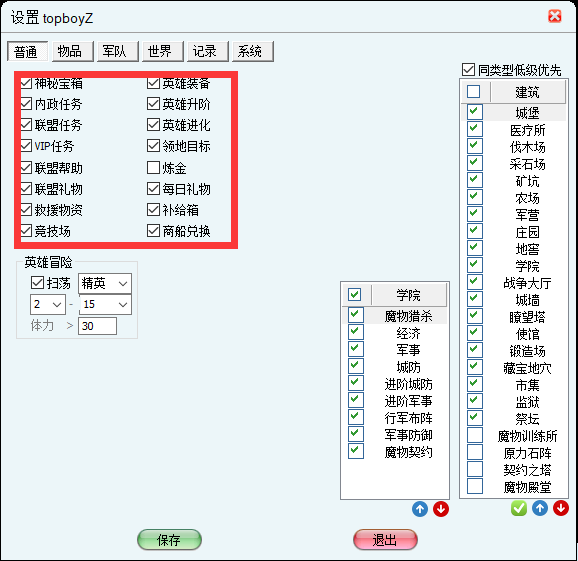This screenshot has height=561, width=578.
Task: Check the 魔物训练所 building checkbox
Action: pos(475,435)
